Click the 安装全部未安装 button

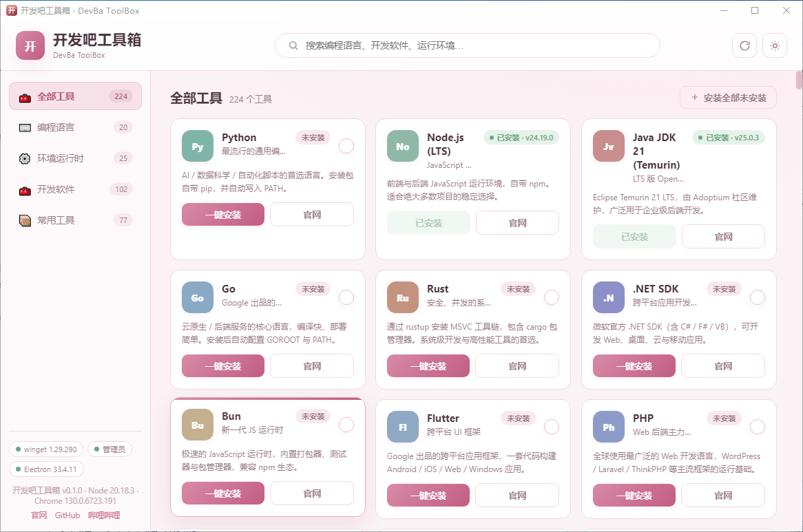coord(728,98)
